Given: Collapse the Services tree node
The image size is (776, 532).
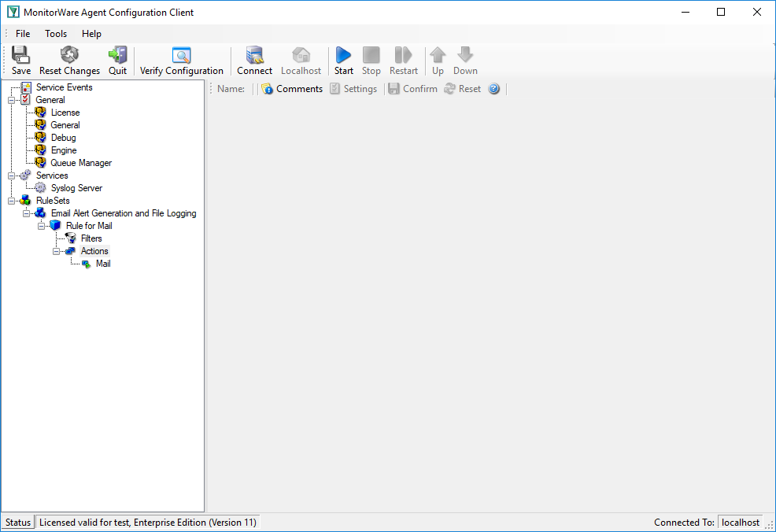Looking at the screenshot, I should click(x=11, y=175).
